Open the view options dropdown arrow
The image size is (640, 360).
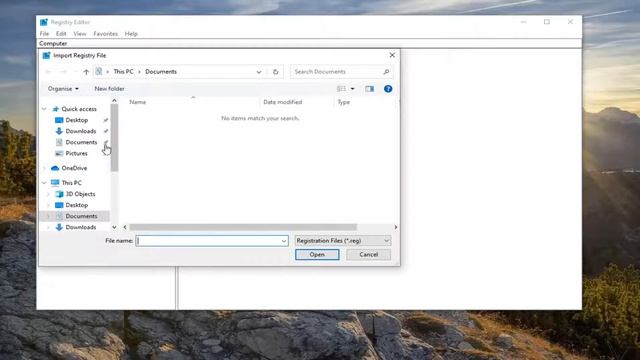click(x=353, y=89)
